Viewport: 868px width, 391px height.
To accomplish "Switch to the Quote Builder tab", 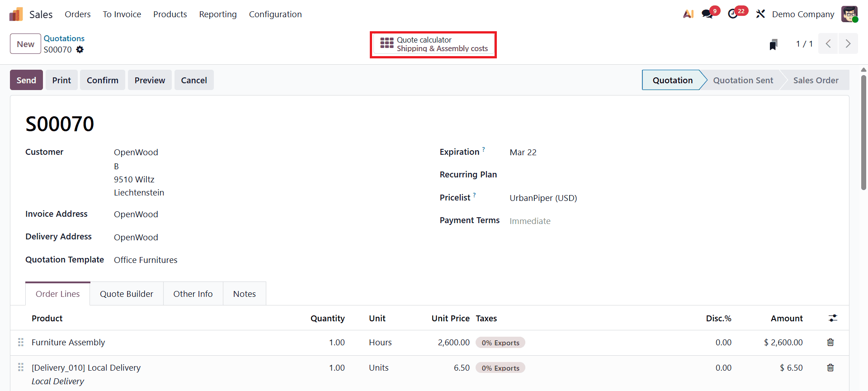I will (127, 294).
